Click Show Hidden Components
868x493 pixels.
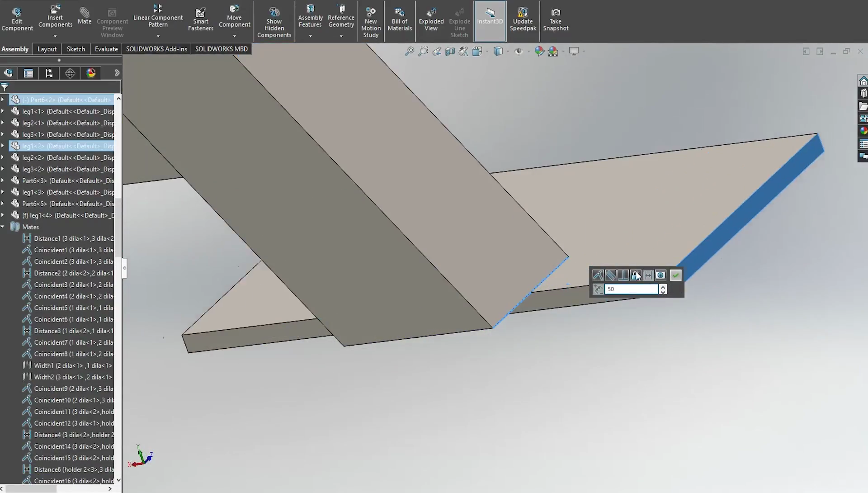click(274, 21)
